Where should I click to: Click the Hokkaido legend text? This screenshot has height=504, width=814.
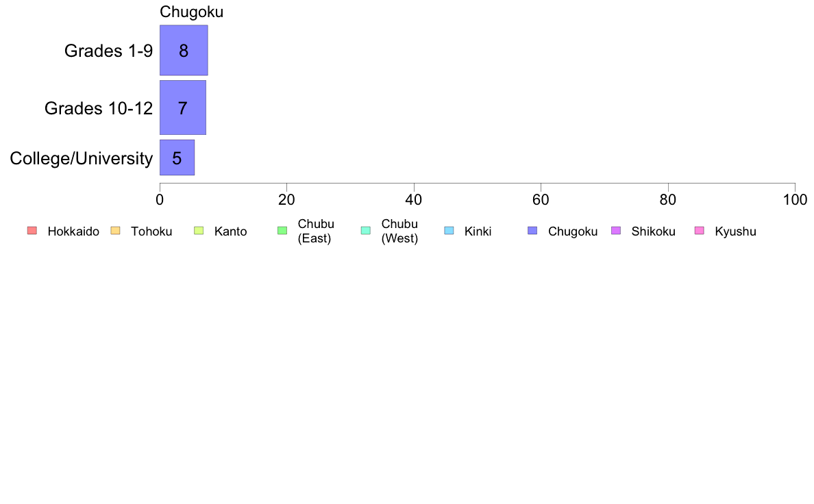point(73,231)
